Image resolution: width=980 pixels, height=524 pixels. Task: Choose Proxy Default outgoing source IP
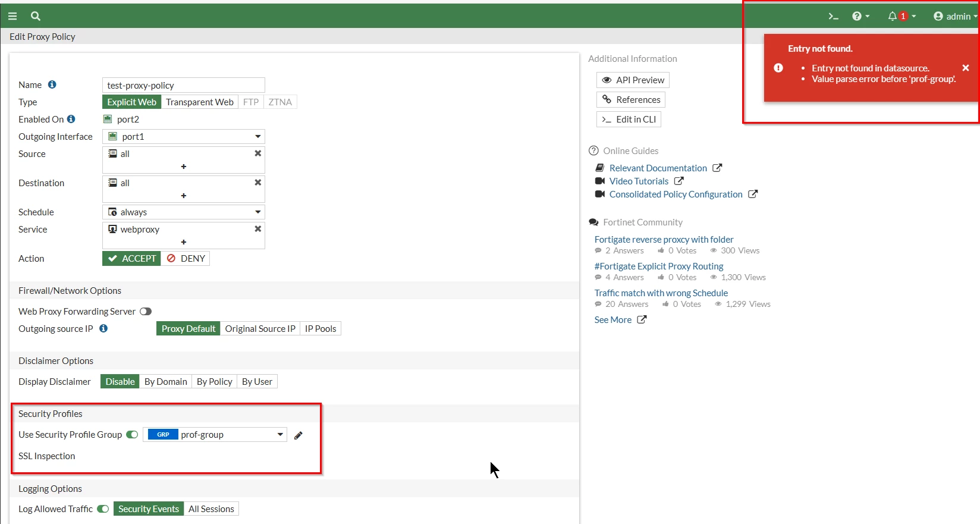(189, 328)
